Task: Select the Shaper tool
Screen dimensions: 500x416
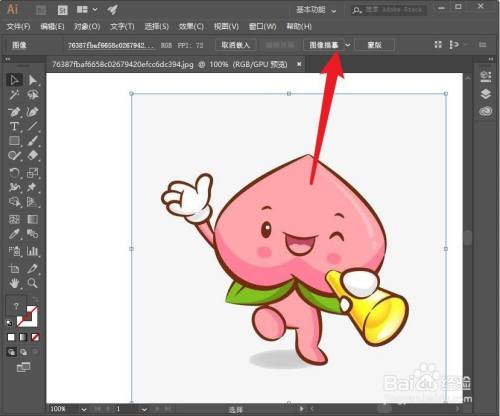Action: pos(14,156)
